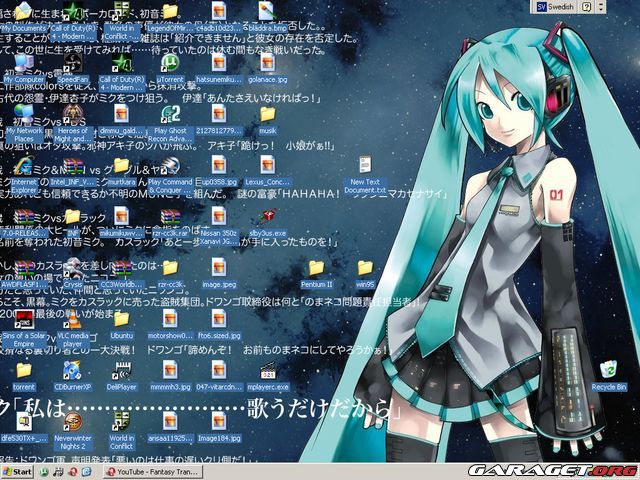Open the Recycle Bin
Screen dimensions: 640x480
click(607, 372)
